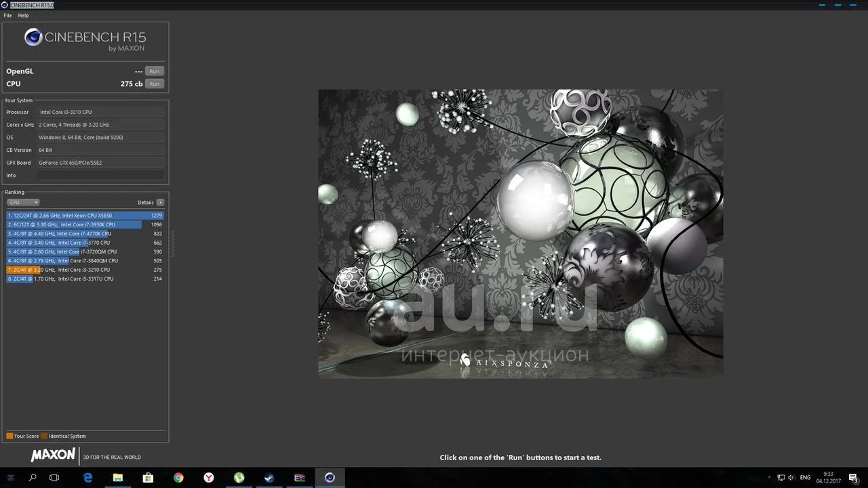Click the orange Your Score legend swatch
The image size is (868, 488).
tap(9, 436)
